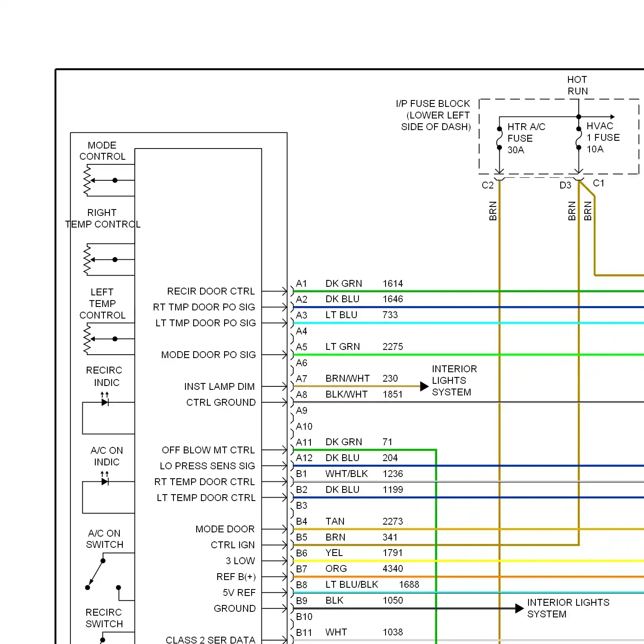
Task: Click pin label A1
Action: coord(301,284)
